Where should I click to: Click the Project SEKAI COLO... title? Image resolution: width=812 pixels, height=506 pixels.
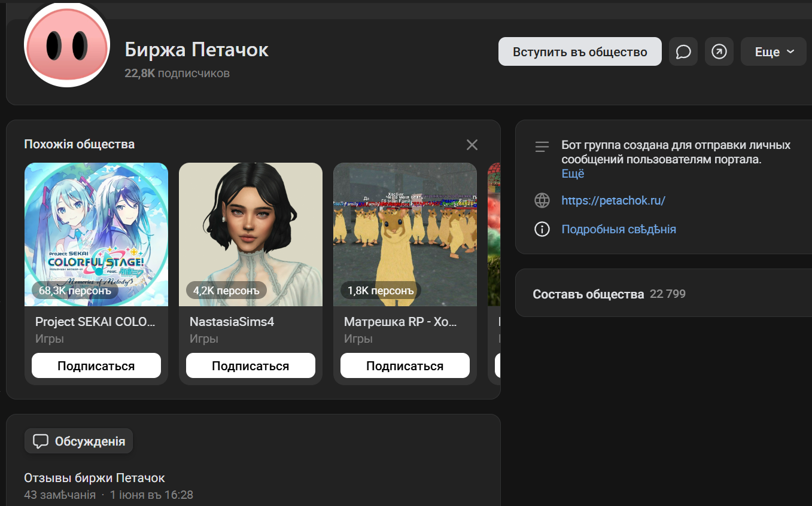tap(96, 322)
